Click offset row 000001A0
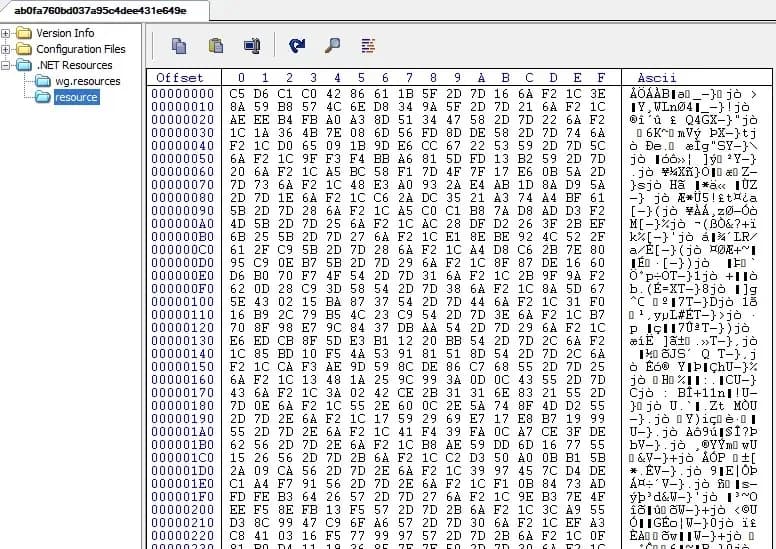This screenshot has height=549, width=776. (183, 432)
